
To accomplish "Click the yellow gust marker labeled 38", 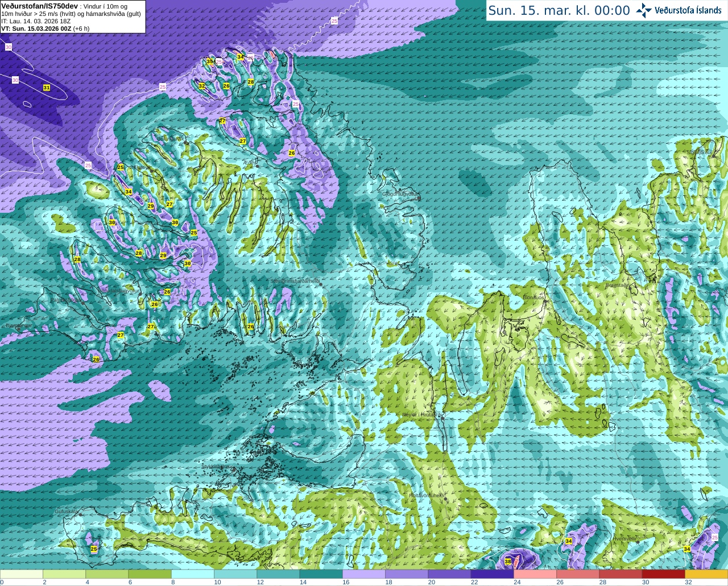I will (508, 562).
